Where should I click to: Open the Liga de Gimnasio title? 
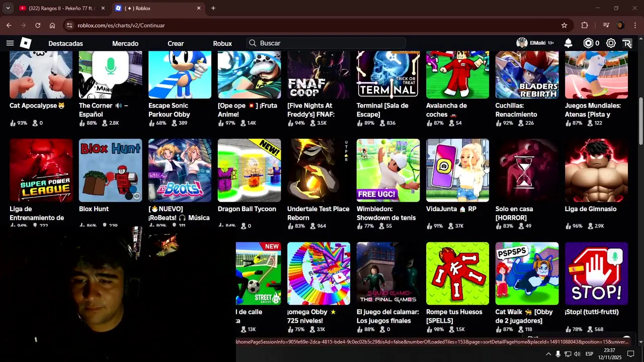pos(591,209)
